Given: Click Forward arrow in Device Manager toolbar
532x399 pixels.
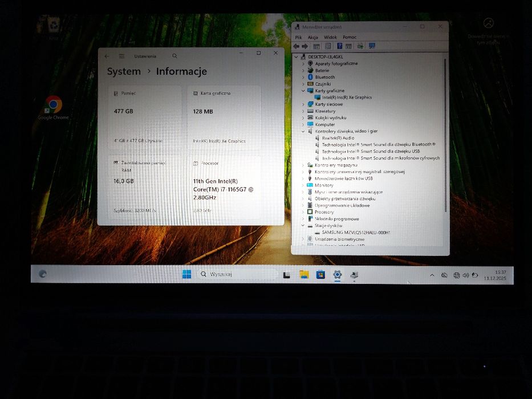Looking at the screenshot, I should [304, 46].
